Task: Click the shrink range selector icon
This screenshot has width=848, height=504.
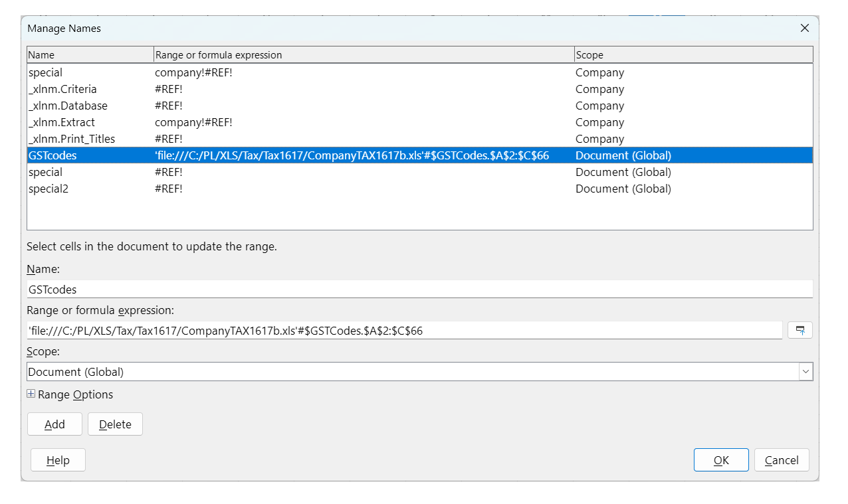Action: click(799, 330)
